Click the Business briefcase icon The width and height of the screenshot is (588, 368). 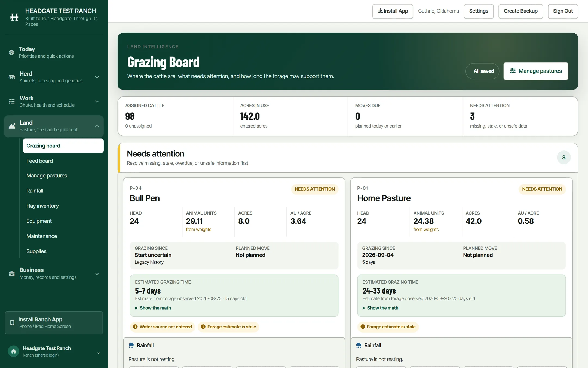click(x=12, y=273)
